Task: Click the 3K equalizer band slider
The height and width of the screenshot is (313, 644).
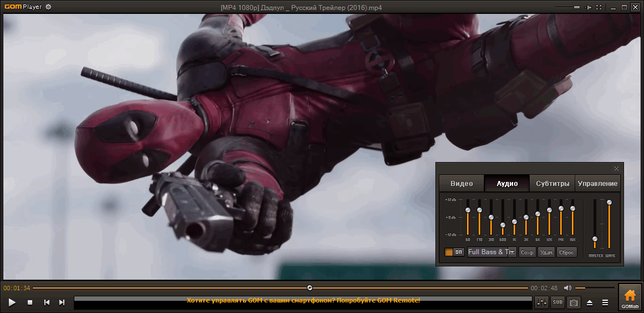Action: point(526,217)
